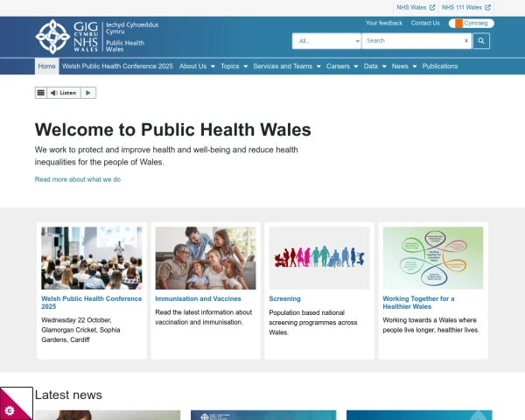Click the colourful people silhouettes image

[319, 258]
